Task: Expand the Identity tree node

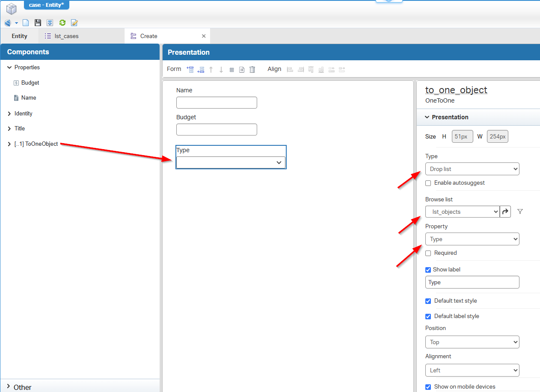Action: click(9, 114)
